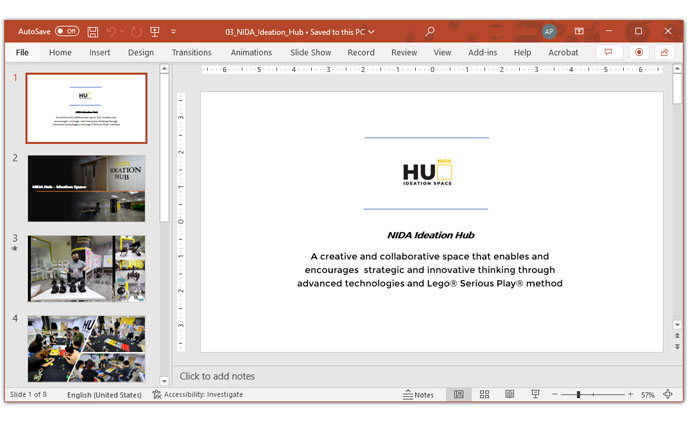Viewport: 688px width, 424px height.
Task: Click the Record button icon in ribbon
Action: pos(639,52)
